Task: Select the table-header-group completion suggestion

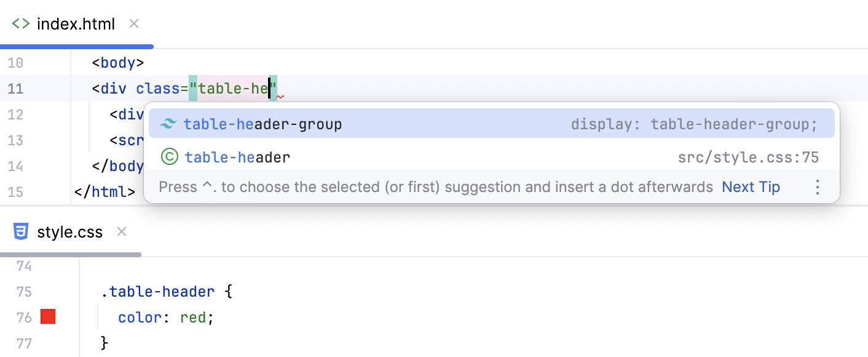Action: [x=263, y=124]
